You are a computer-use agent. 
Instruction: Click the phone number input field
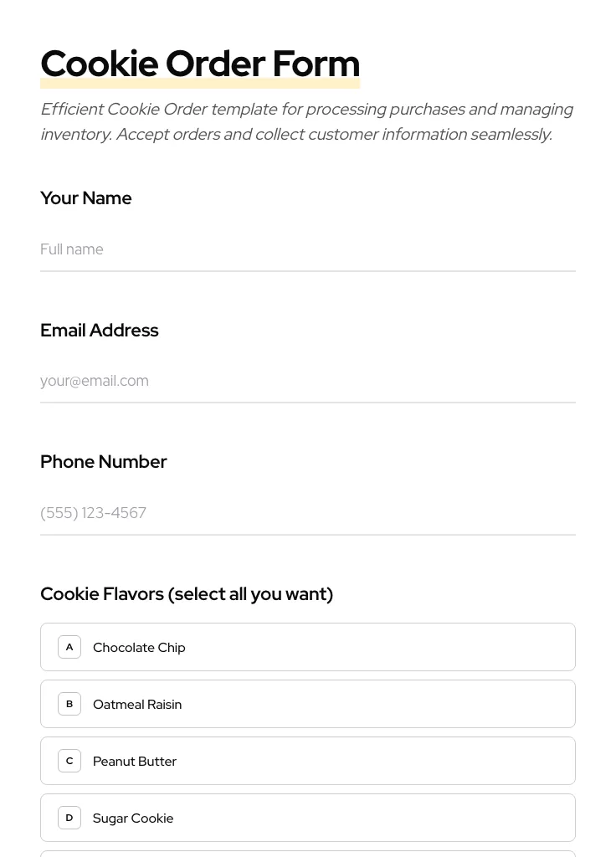[x=308, y=513]
